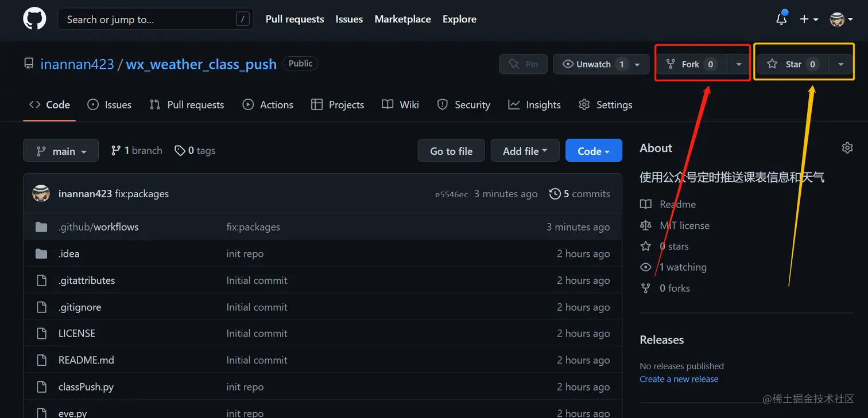Open the main branch selector

pyautogui.click(x=61, y=151)
